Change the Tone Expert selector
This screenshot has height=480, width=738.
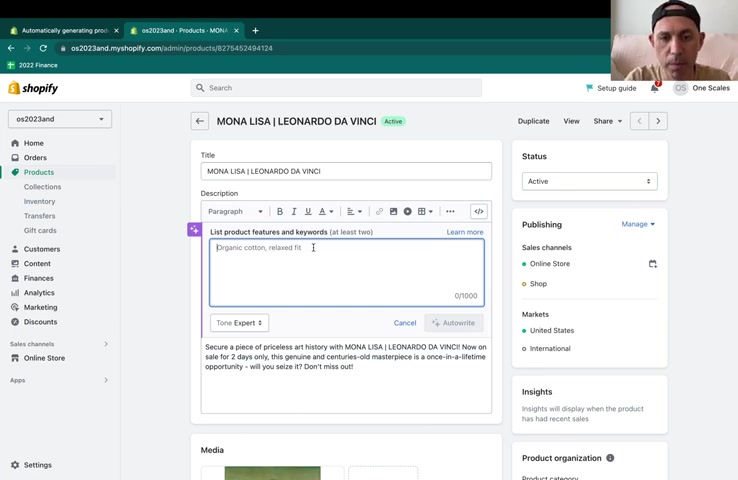point(239,323)
